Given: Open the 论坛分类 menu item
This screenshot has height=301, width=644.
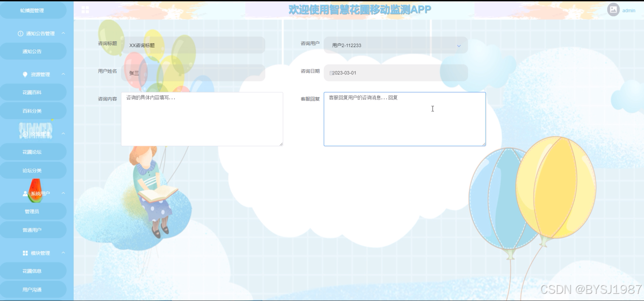Looking at the screenshot, I should (x=32, y=171).
